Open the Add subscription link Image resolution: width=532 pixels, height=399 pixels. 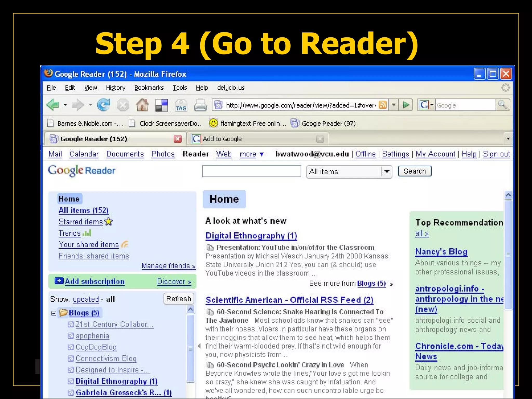(x=95, y=281)
